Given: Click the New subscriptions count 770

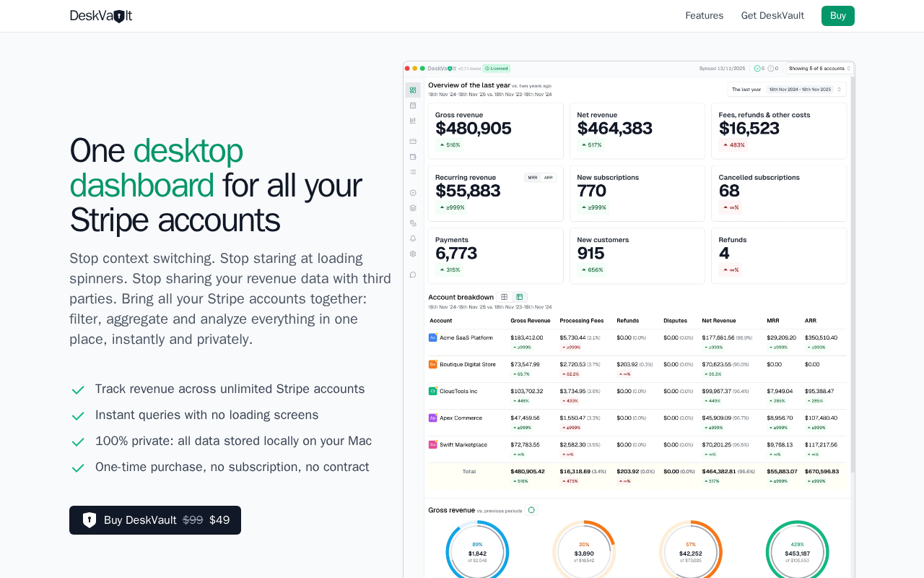Looking at the screenshot, I should [x=592, y=191].
